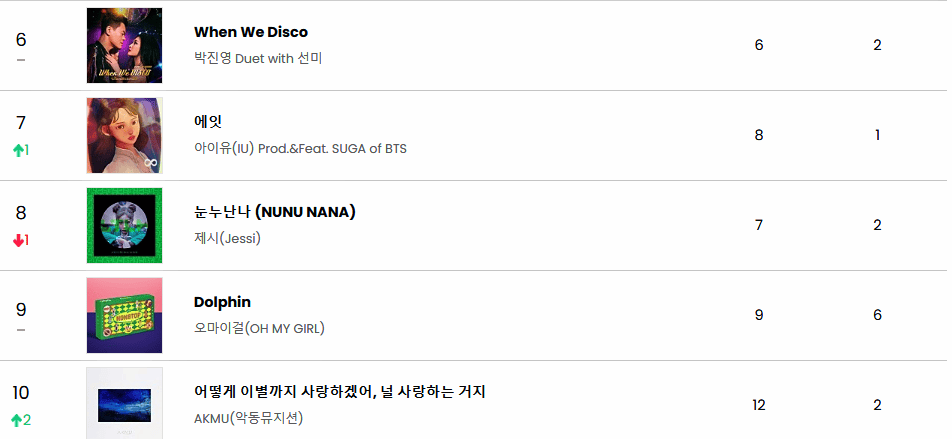Screen dimensions: 952x439
Task: Click the green up arrow under rank 10
Action: pos(18,420)
